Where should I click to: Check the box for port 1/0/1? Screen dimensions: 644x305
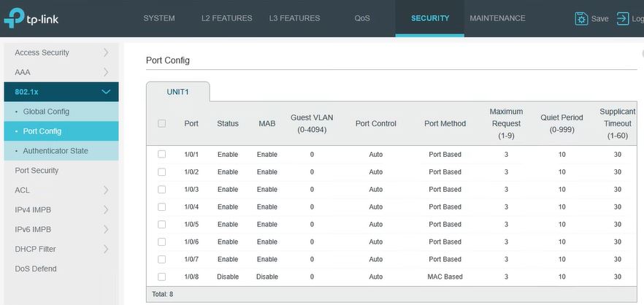pos(162,155)
